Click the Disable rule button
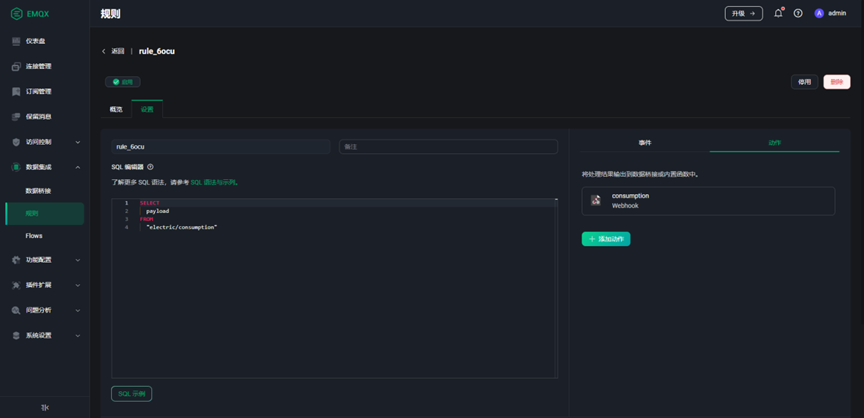The image size is (864, 418). click(x=804, y=82)
